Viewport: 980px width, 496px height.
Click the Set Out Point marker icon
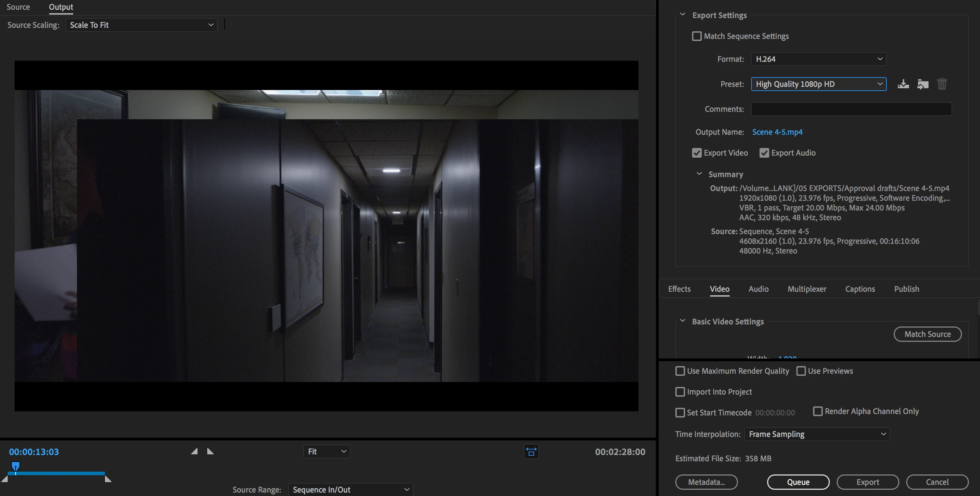210,452
